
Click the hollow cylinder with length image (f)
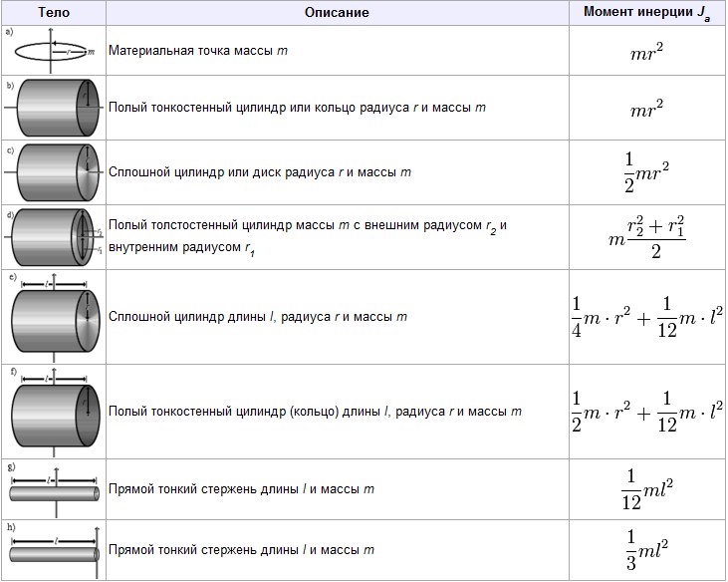(54, 412)
